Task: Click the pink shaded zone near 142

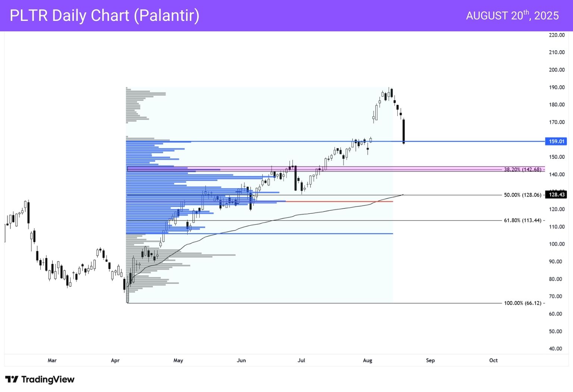Action: click(x=336, y=169)
